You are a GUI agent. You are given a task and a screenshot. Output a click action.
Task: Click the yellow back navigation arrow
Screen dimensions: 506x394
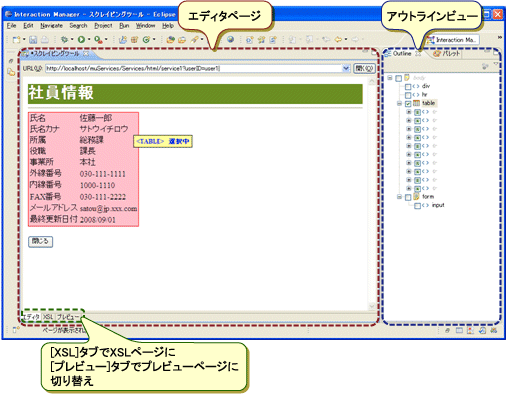click(338, 40)
